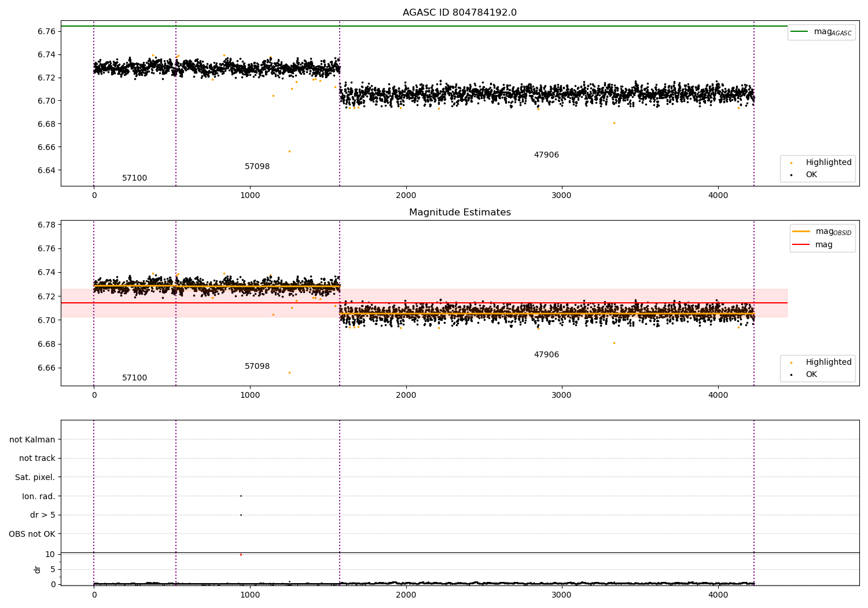Click the "not track" axis label
Image resolution: width=868 pixels, height=608 pixels.
click(37, 458)
